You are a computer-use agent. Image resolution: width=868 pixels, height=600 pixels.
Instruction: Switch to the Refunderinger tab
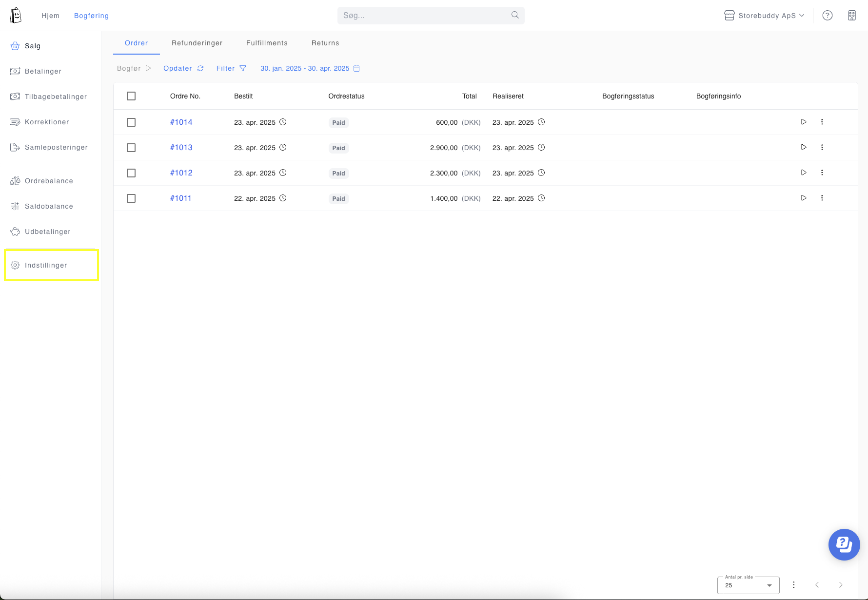[x=197, y=43]
